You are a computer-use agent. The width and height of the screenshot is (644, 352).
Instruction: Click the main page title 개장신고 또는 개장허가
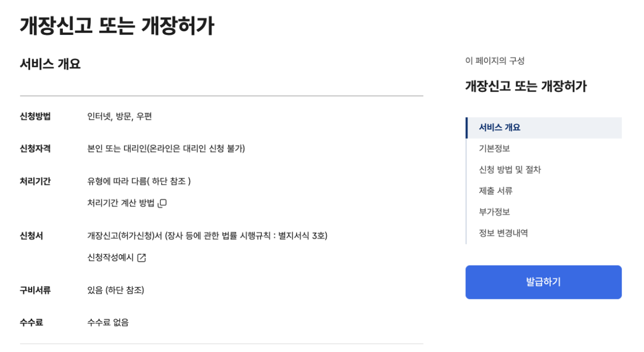[x=117, y=26]
